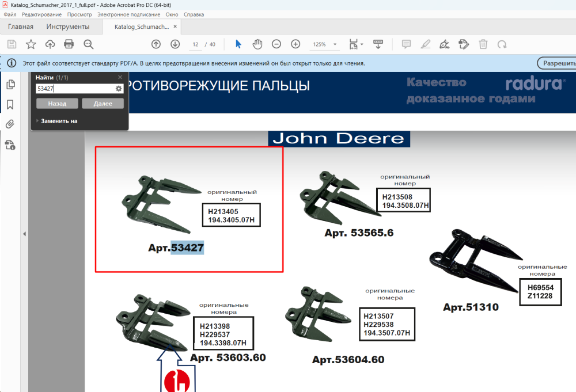Click the number H69554 in box
576x392 pixels.
click(x=541, y=287)
